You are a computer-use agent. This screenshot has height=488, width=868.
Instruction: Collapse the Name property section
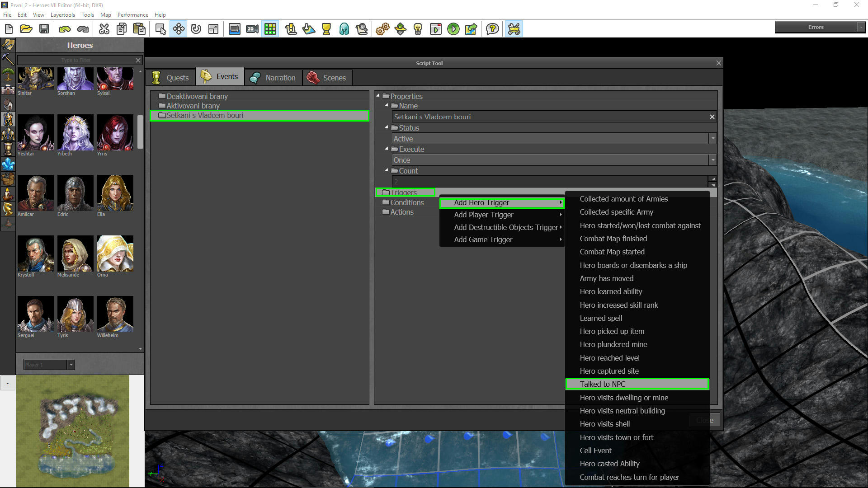click(387, 105)
